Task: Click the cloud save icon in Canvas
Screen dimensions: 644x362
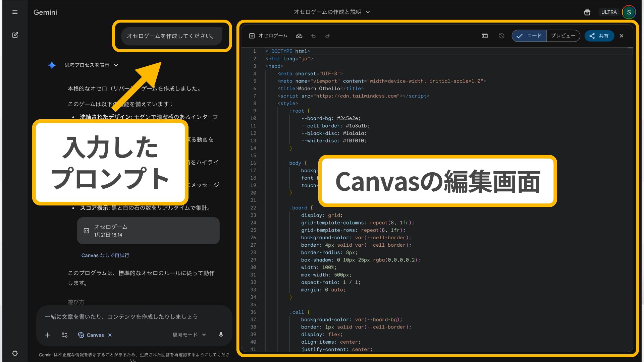Action: (x=299, y=36)
